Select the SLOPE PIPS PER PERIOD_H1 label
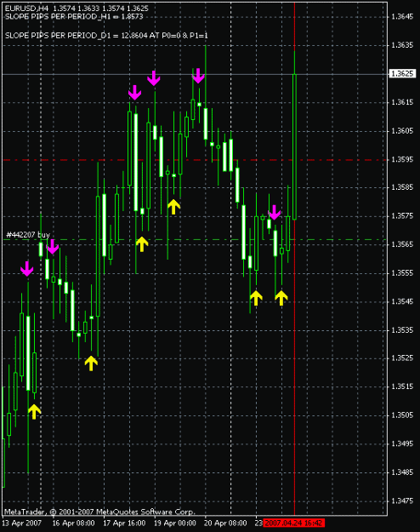 coord(74,17)
